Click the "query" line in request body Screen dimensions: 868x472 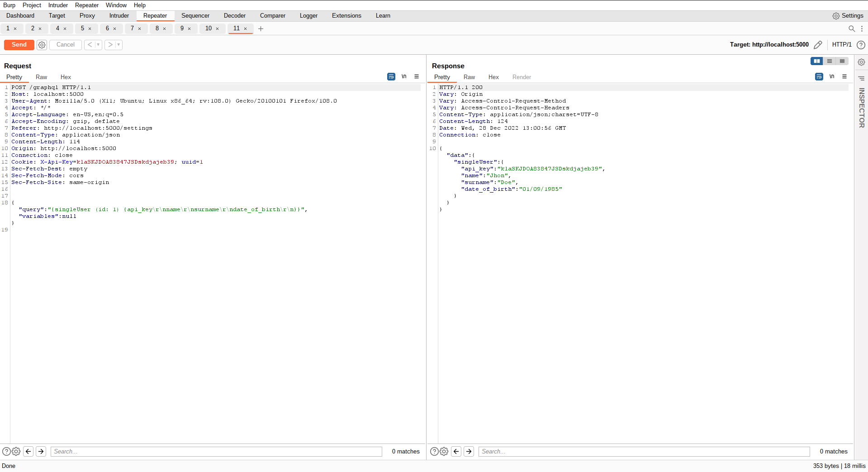[163, 209]
